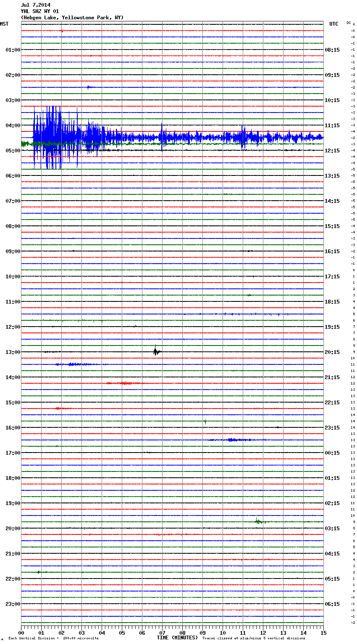The height and width of the screenshot is (644, 357).
Task: Click the date header 'Jul 7,2014'
Action: (36, 5)
